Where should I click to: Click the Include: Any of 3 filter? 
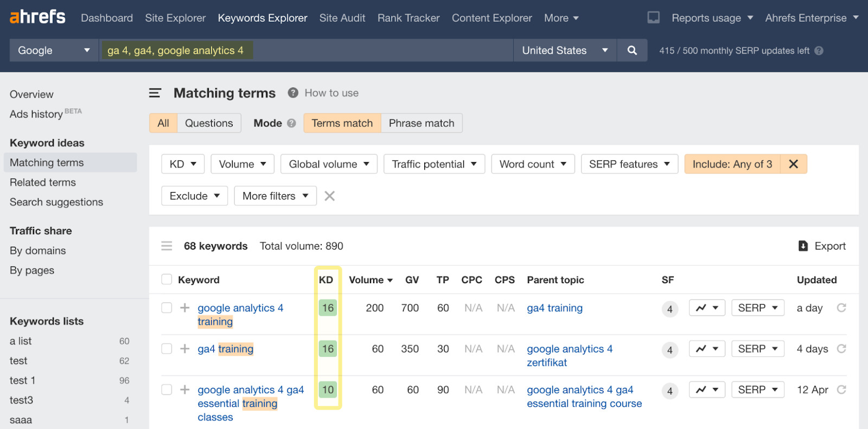732,164
